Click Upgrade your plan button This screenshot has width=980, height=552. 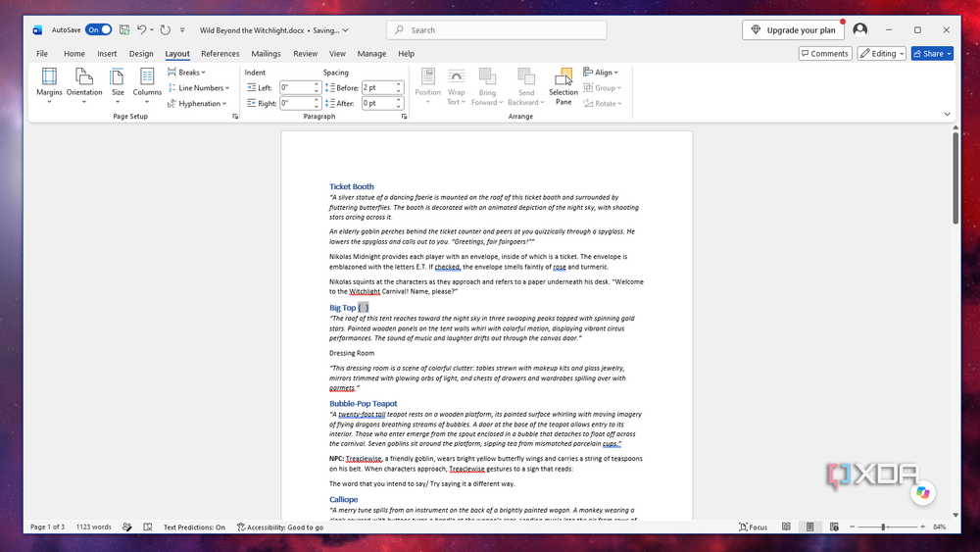[793, 30]
